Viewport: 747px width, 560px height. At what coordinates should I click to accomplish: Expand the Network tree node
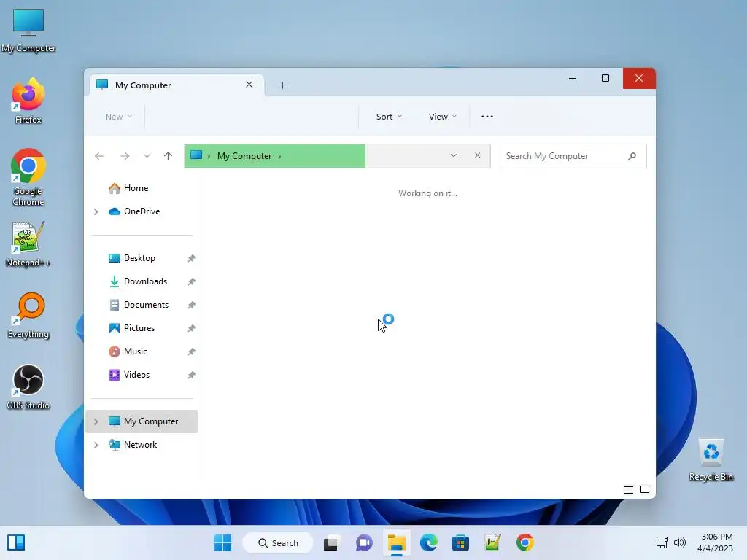pos(96,445)
